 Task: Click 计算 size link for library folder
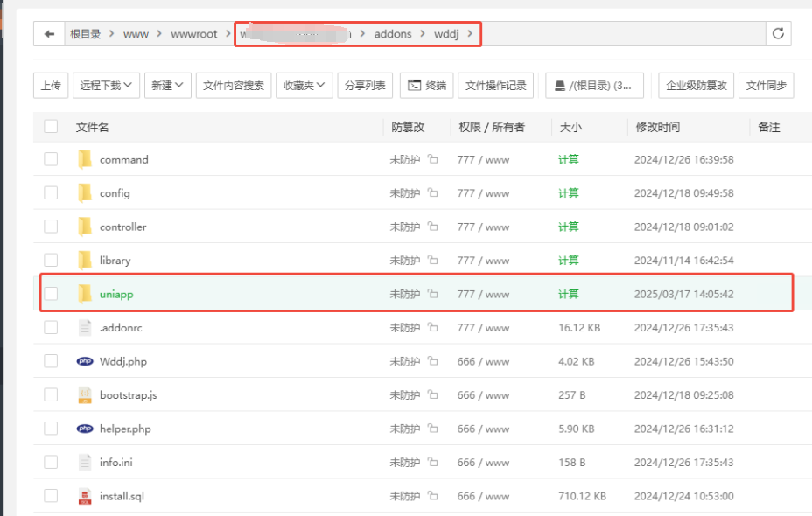point(569,261)
